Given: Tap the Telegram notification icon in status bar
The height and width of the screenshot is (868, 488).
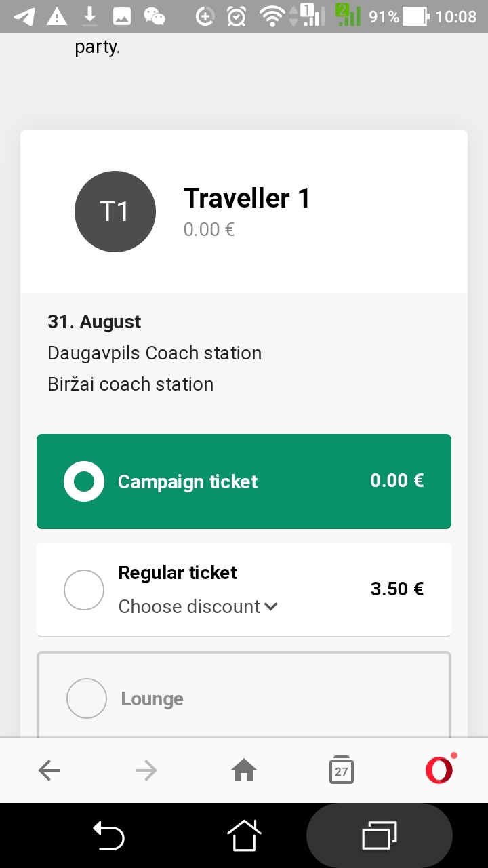Looking at the screenshot, I should [x=24, y=16].
